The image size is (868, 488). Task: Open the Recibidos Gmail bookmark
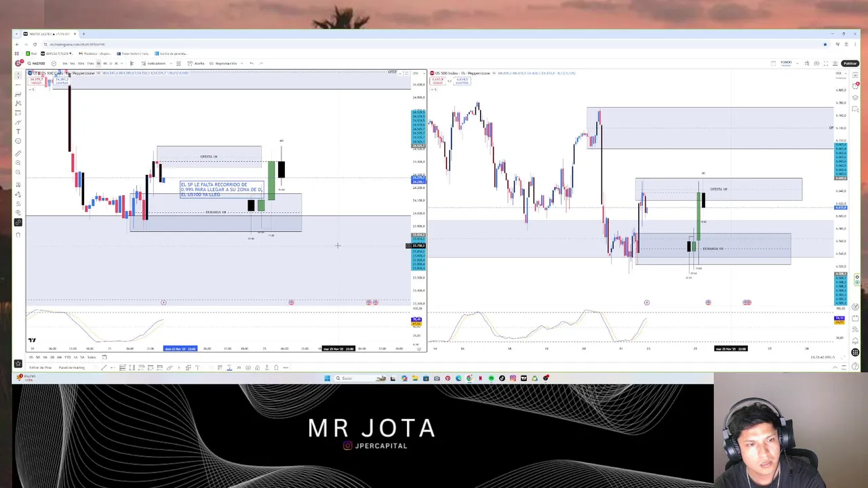pyautogui.click(x=95, y=54)
